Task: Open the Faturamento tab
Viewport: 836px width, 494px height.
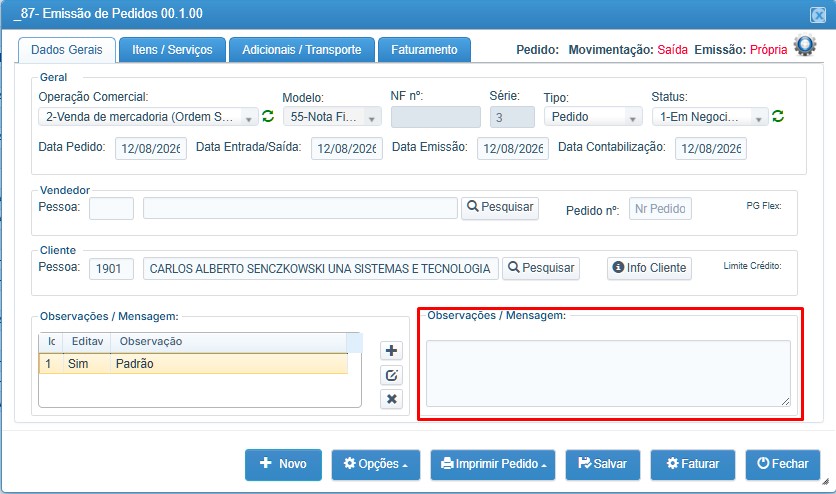Action: click(x=424, y=50)
